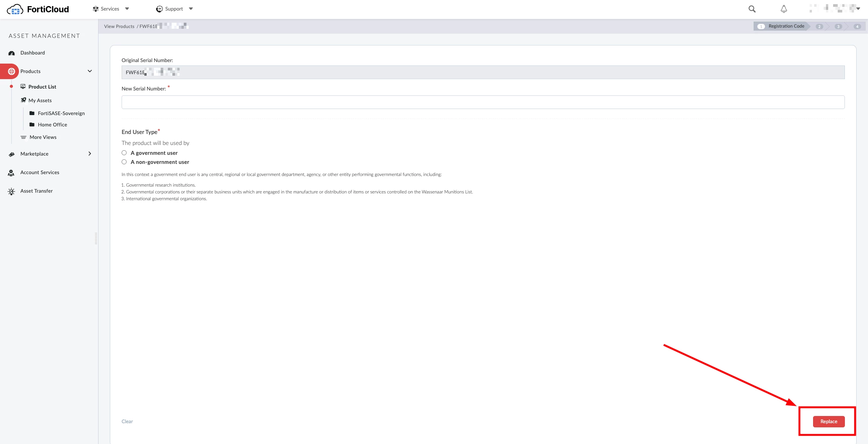Click the Clear link
The height and width of the screenshot is (444, 868).
(x=127, y=421)
